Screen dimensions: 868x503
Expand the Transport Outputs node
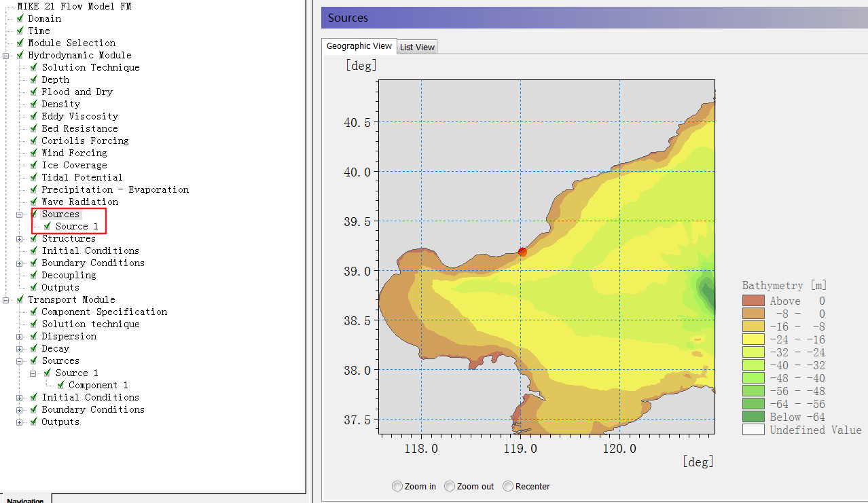20,422
